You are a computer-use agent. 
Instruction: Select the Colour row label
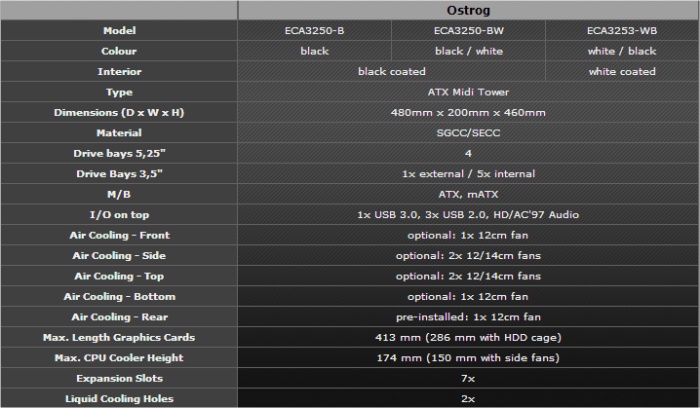(x=119, y=51)
